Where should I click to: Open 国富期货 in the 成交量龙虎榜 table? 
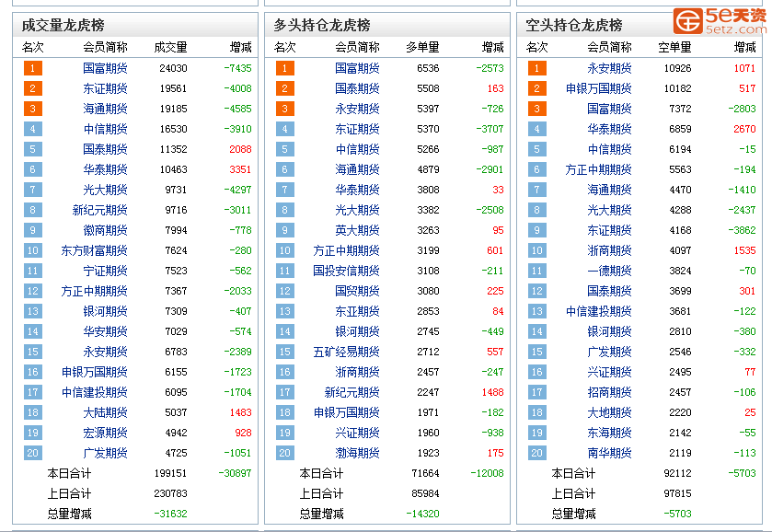click(105, 68)
